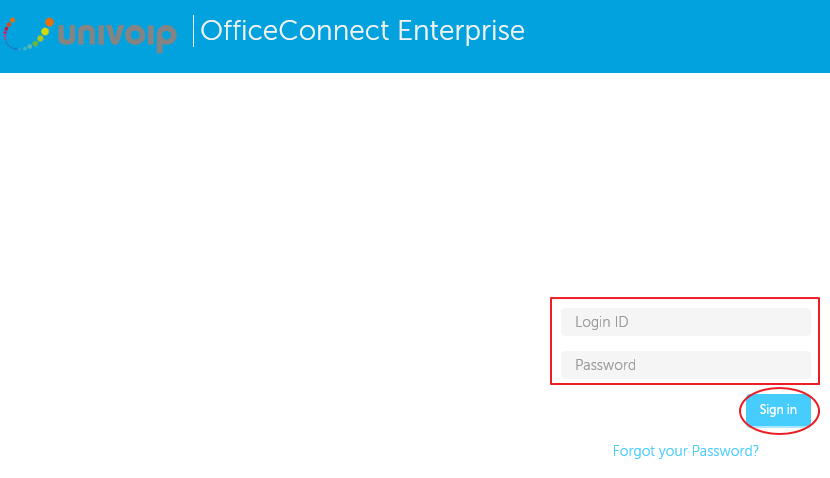Screen dimensions: 830x478
Task: Click the colorful dotted arc logo icon
Action: tap(28, 34)
